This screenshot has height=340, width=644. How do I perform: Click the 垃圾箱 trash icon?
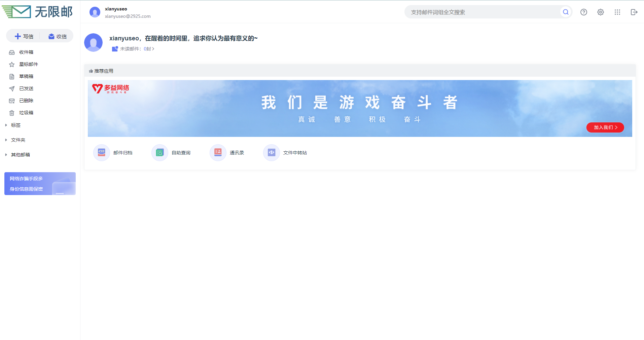pyautogui.click(x=12, y=113)
